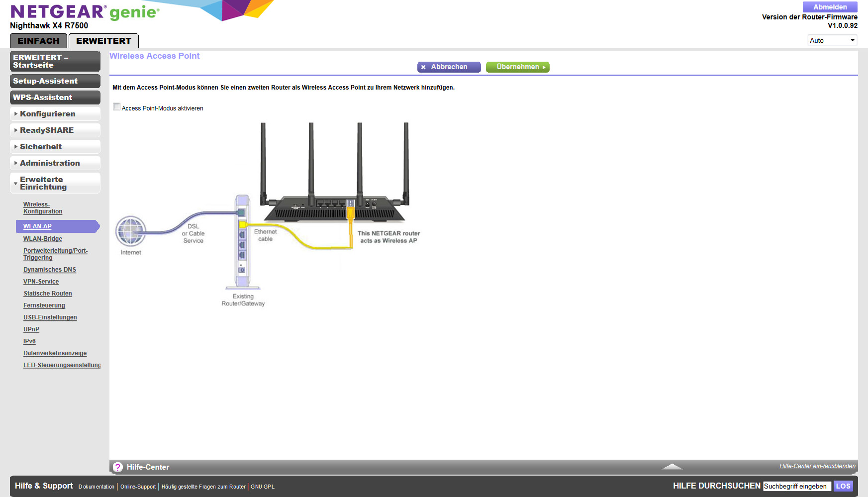Select the ERWEITERT tab
This screenshot has height=497, width=868.
click(x=103, y=41)
